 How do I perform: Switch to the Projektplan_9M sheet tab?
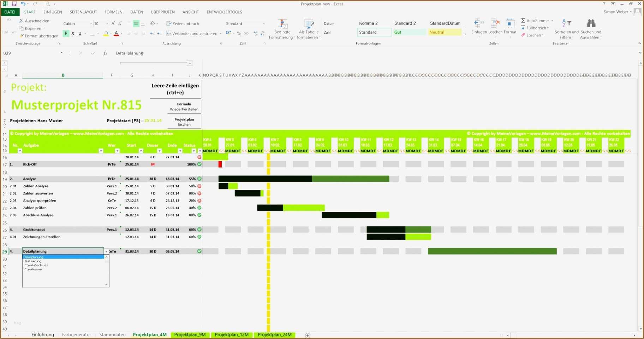pyautogui.click(x=190, y=335)
